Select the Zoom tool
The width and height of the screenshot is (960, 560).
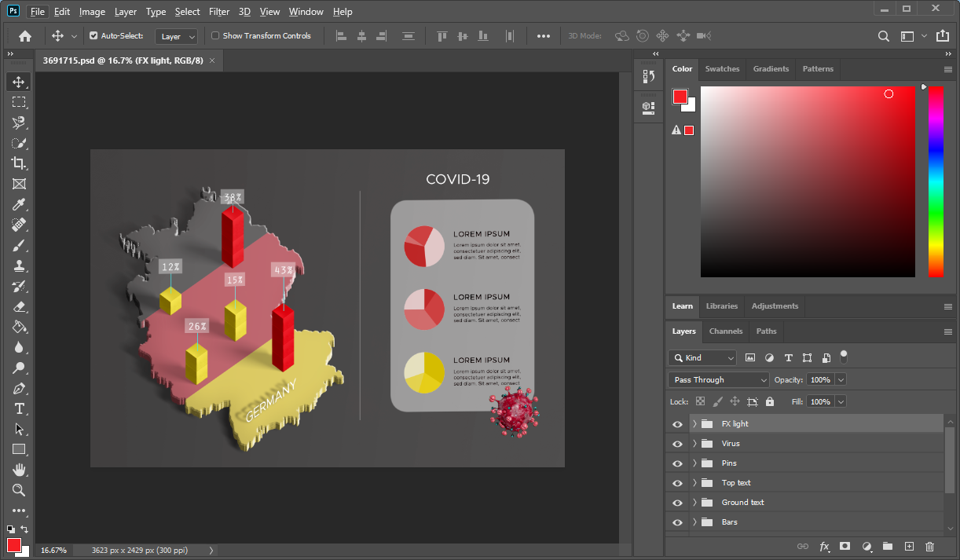pos(19,490)
